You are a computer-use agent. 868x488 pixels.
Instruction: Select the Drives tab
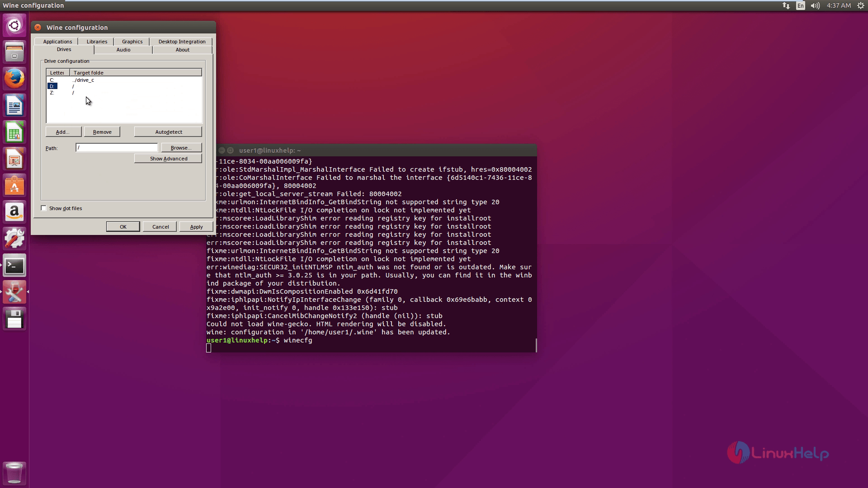tap(64, 50)
